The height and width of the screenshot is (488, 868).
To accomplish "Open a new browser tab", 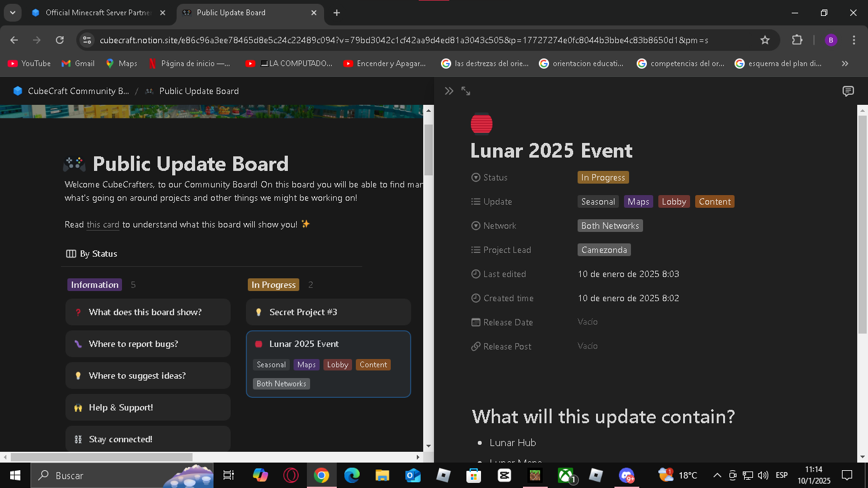I will [337, 13].
